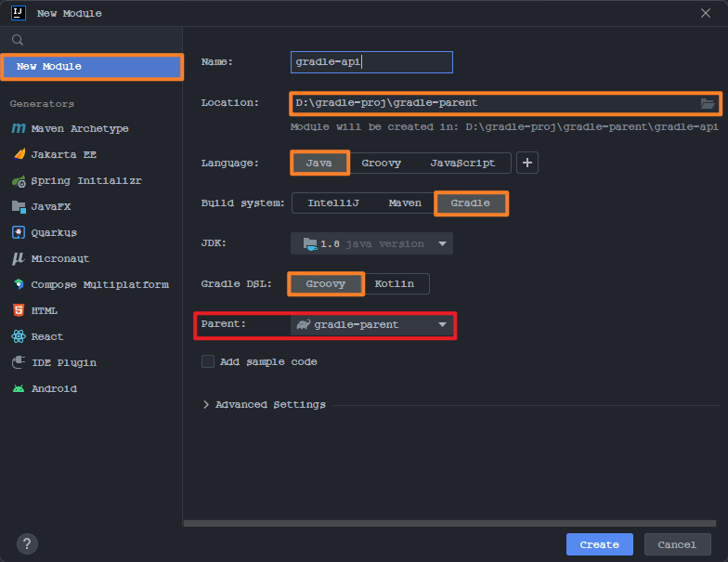Image resolution: width=728 pixels, height=562 pixels.
Task: Set Gradle DSL to Kotlin
Action: [x=394, y=284]
